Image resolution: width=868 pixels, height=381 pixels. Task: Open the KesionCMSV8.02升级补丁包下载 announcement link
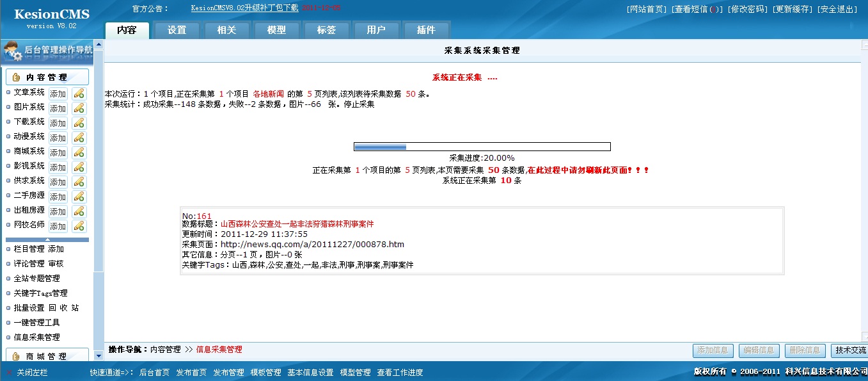coord(245,8)
